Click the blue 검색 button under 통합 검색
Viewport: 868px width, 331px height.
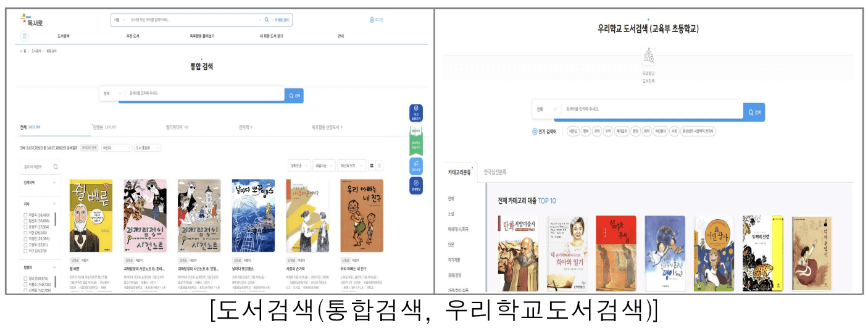pyautogui.click(x=294, y=96)
